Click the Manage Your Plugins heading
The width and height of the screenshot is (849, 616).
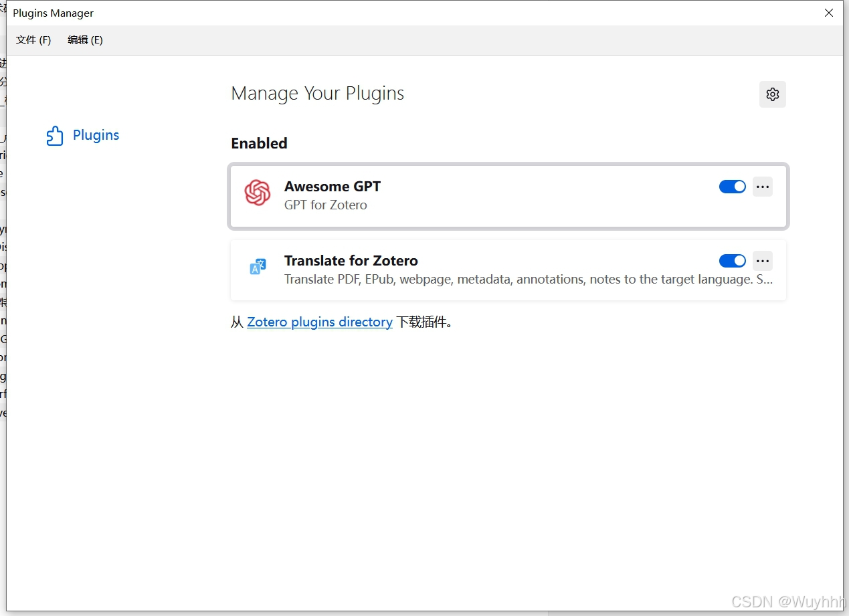(318, 94)
